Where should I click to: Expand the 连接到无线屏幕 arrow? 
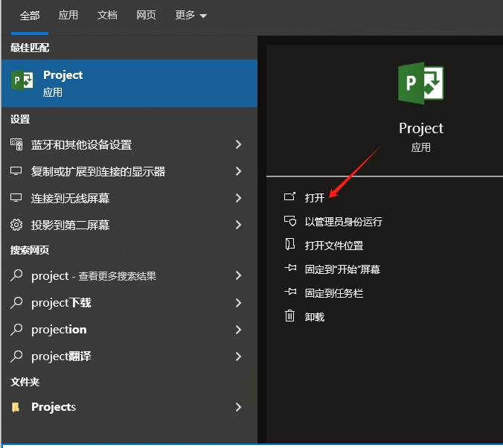[238, 198]
